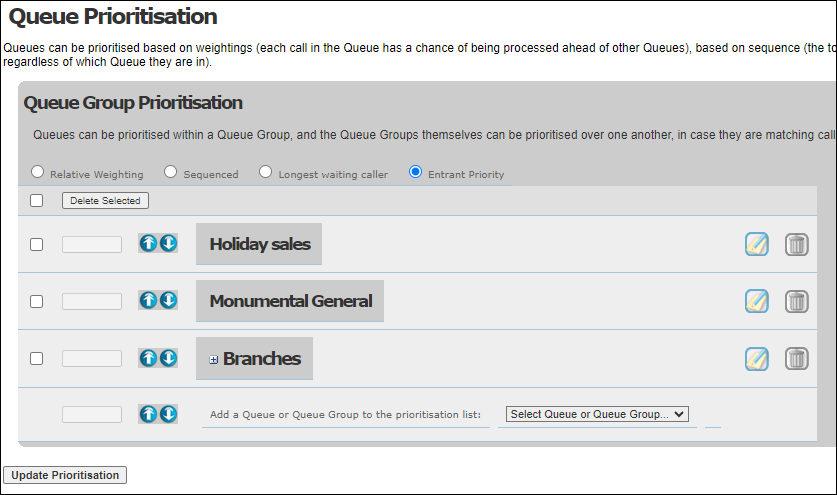
Task: Toggle the select-all checkbox beside Delete Selected
Action: pyautogui.click(x=36, y=201)
